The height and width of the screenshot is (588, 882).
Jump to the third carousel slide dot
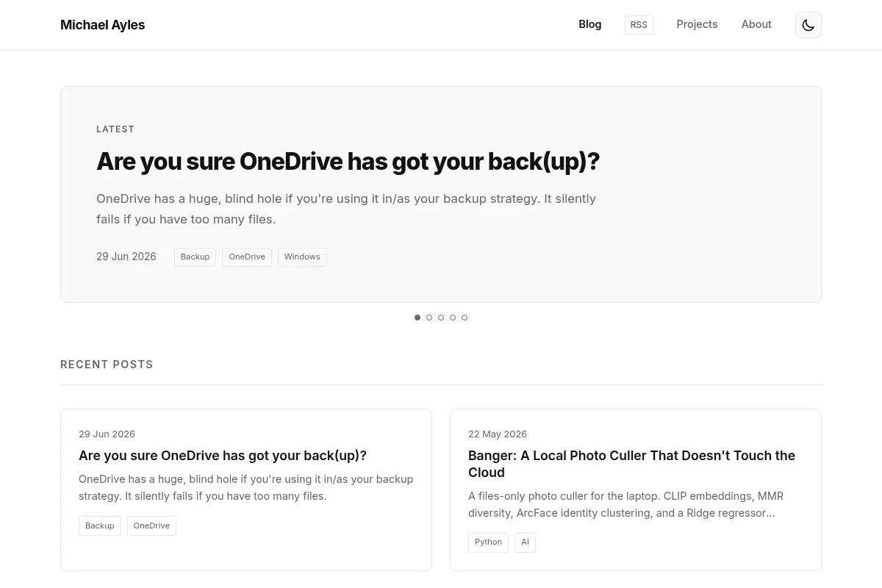[441, 318]
